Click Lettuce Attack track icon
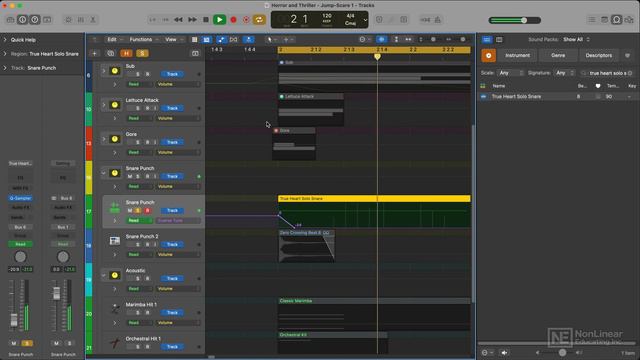Image resolution: width=640 pixels, height=360 pixels. 115,105
